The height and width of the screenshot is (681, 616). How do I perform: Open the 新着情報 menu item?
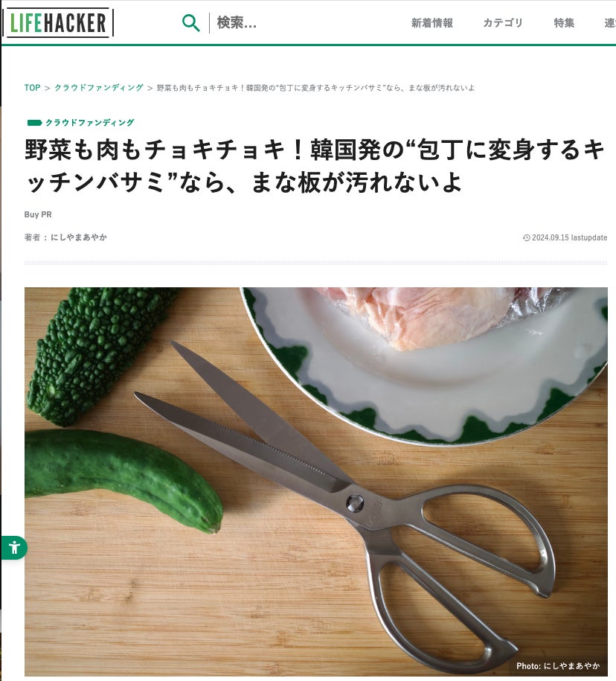pyautogui.click(x=432, y=23)
